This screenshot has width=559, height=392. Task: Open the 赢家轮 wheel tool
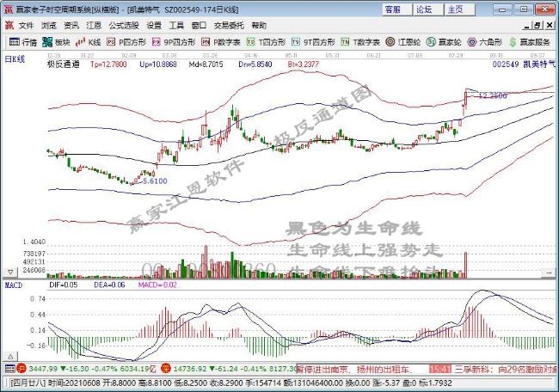coord(444,42)
